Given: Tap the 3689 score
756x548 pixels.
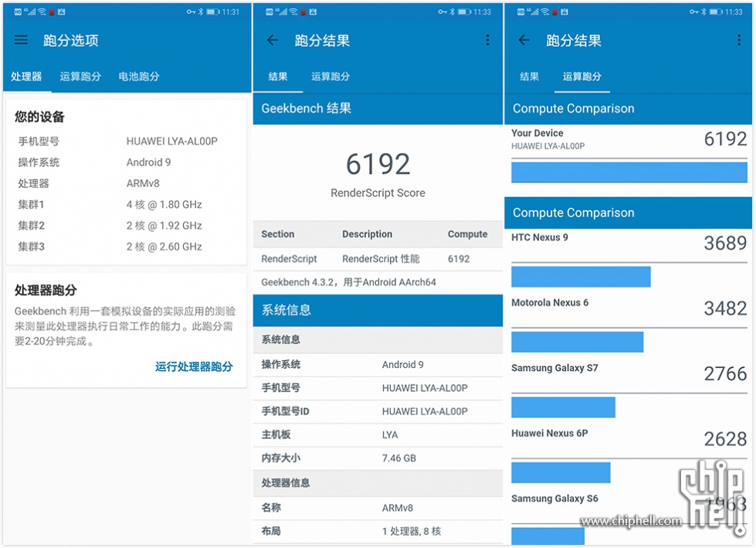Looking at the screenshot, I should tap(725, 243).
